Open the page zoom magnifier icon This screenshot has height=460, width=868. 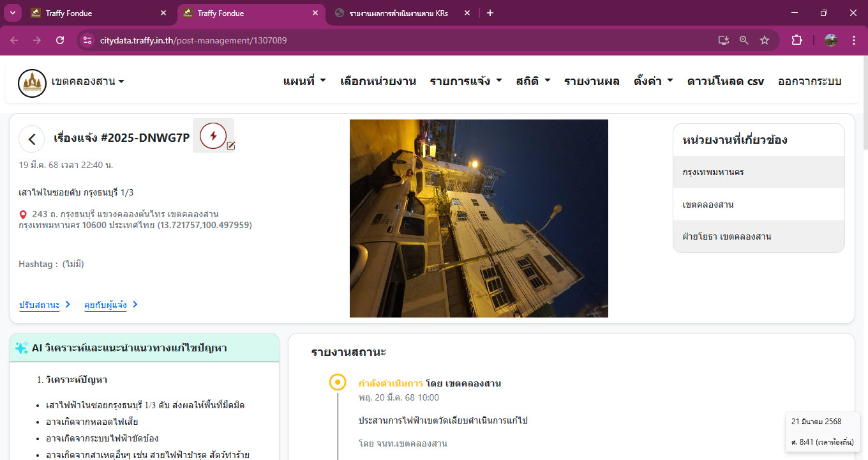[744, 40]
